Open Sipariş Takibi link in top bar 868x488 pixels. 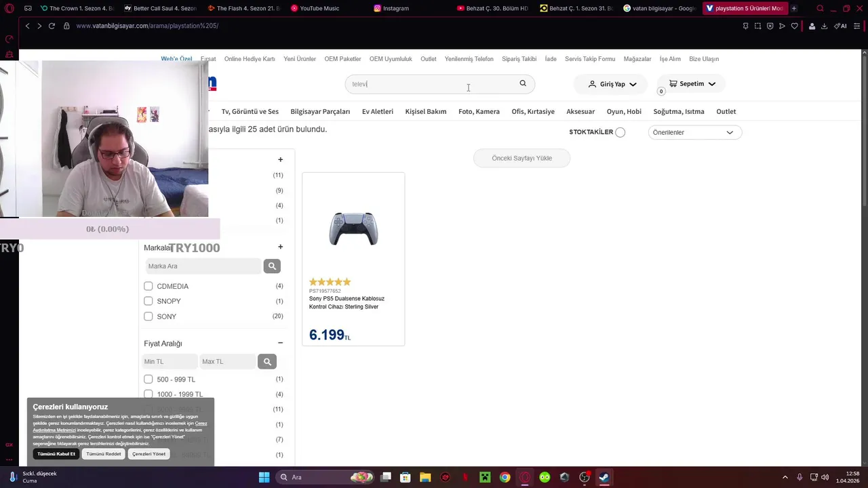click(519, 59)
